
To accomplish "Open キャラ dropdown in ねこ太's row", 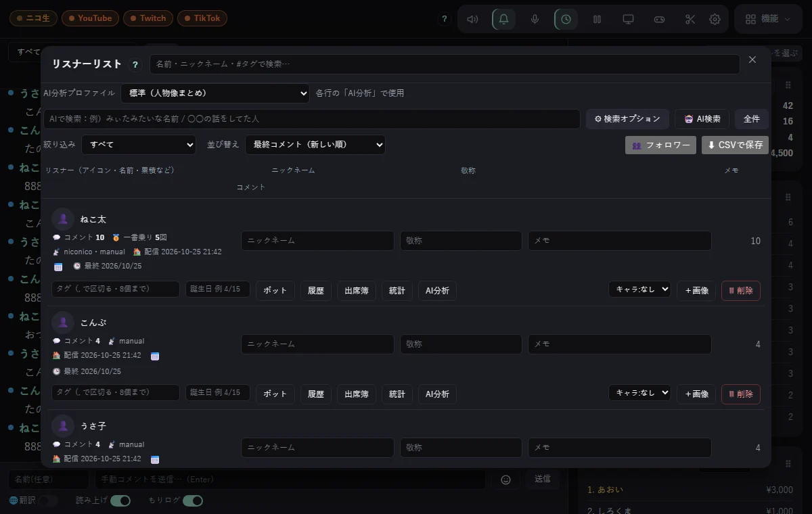I will click(x=639, y=289).
